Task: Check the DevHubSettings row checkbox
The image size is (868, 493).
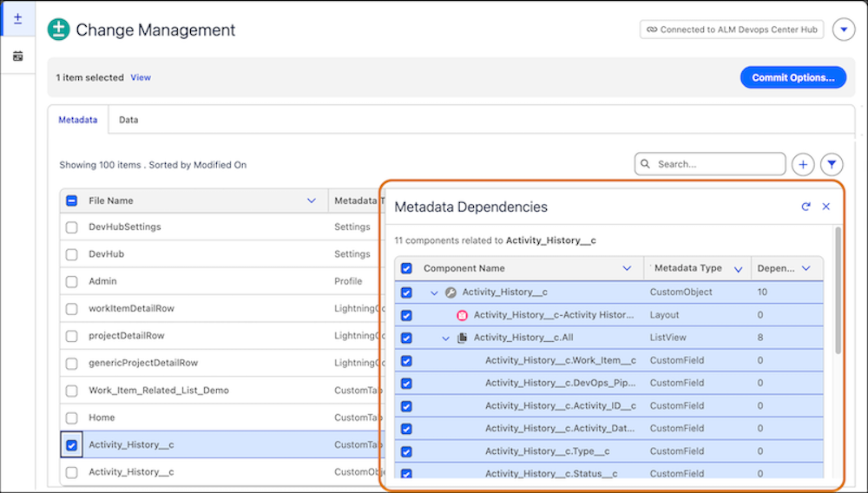Action: (71, 227)
